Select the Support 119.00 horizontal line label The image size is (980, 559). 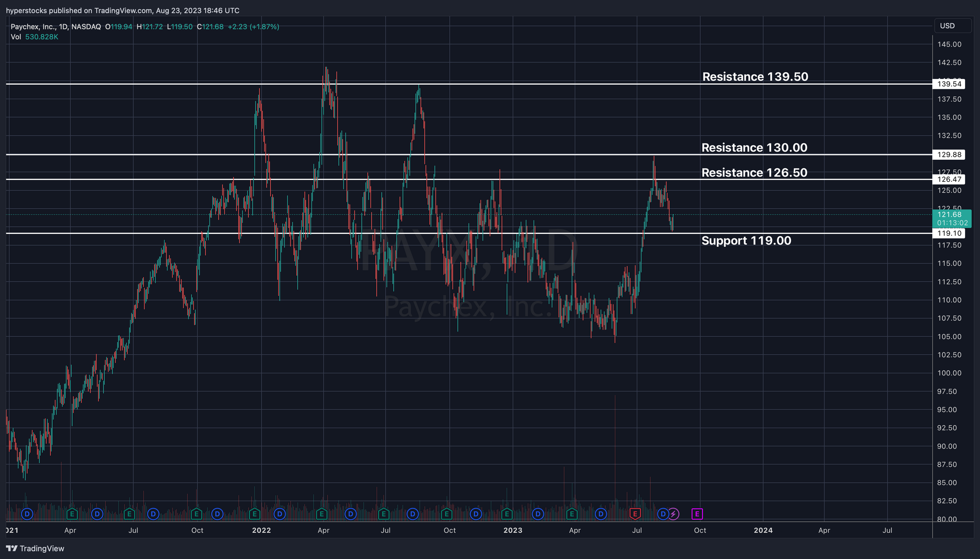746,241
